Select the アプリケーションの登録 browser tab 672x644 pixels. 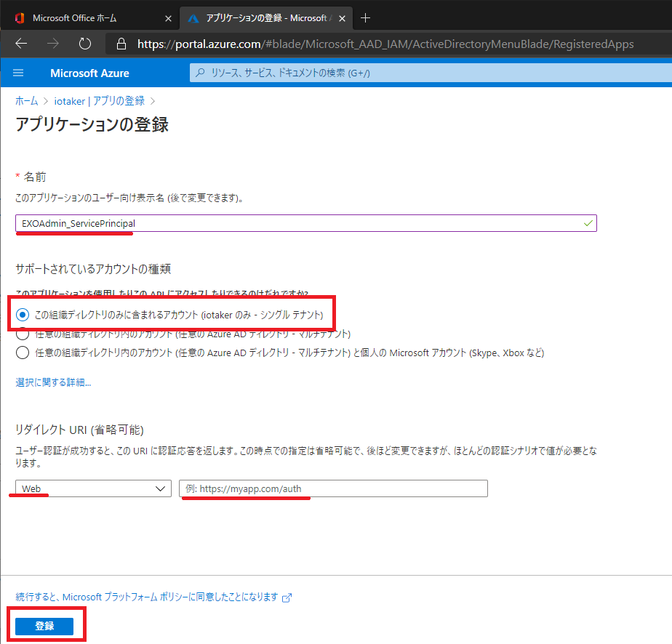[265, 18]
